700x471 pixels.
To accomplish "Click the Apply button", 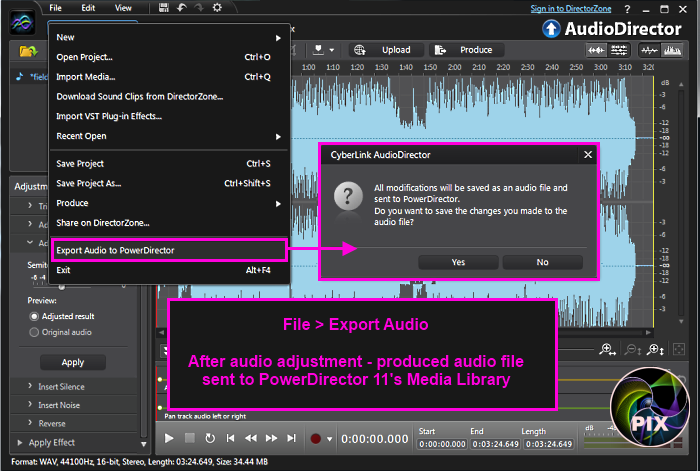I will tap(73, 363).
